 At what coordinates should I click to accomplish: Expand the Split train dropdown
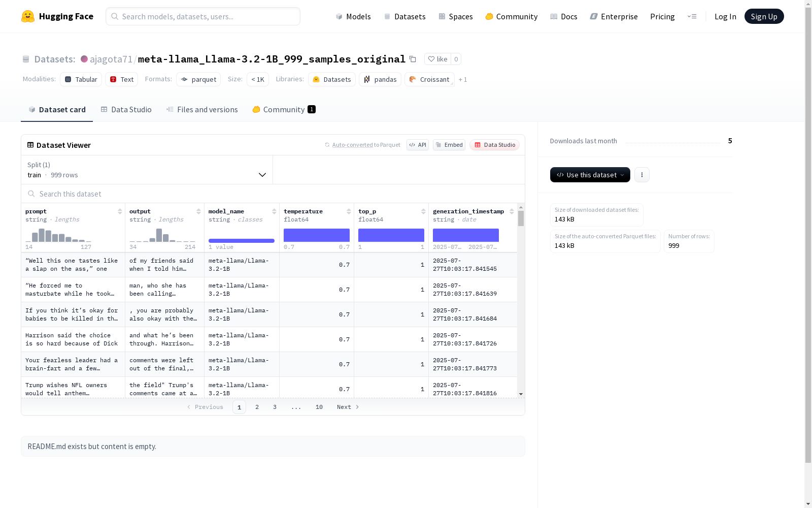[x=147, y=170]
